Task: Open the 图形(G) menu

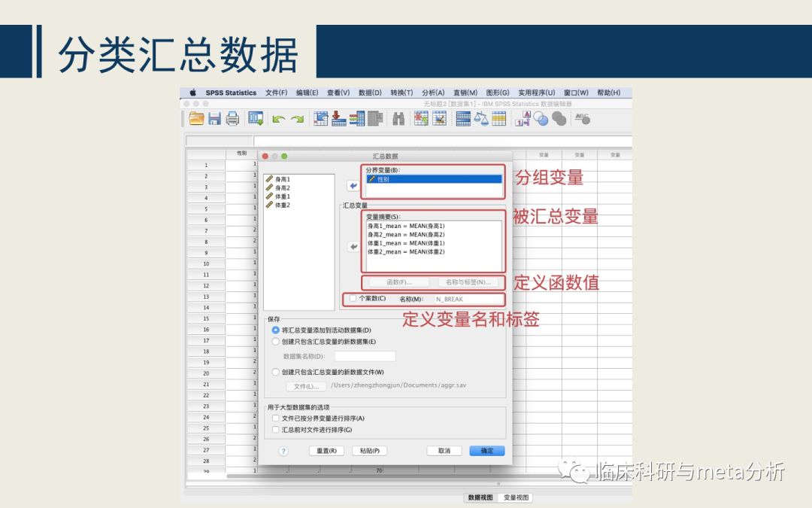Action: pyautogui.click(x=498, y=93)
